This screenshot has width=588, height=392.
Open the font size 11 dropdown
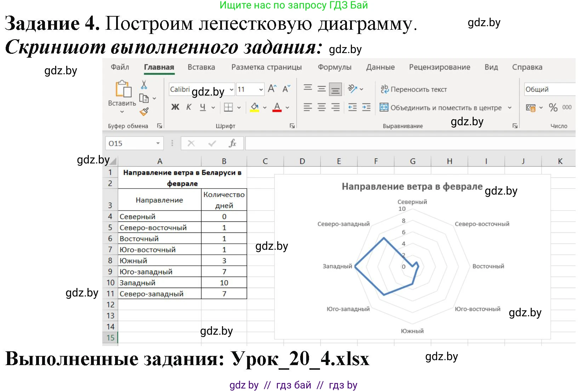pos(261,89)
